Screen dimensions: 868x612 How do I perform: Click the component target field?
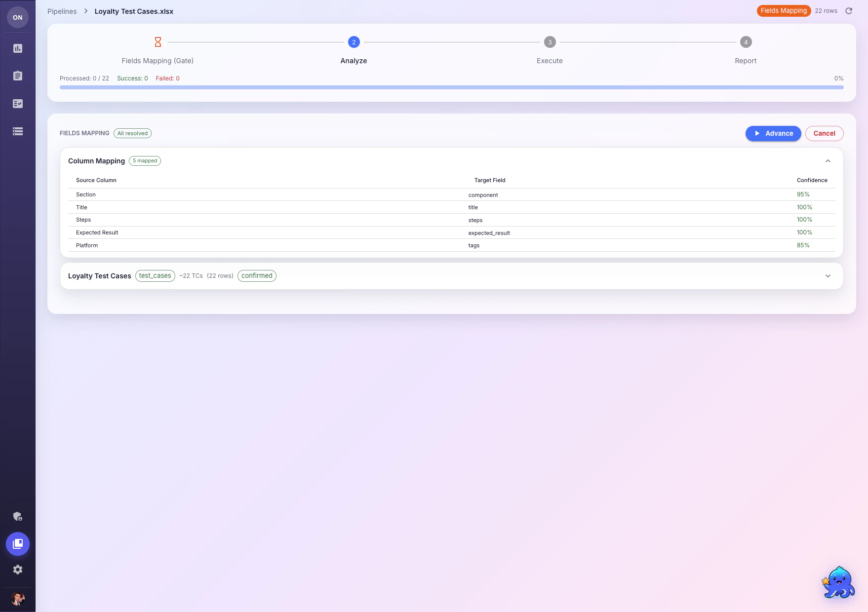(x=483, y=195)
